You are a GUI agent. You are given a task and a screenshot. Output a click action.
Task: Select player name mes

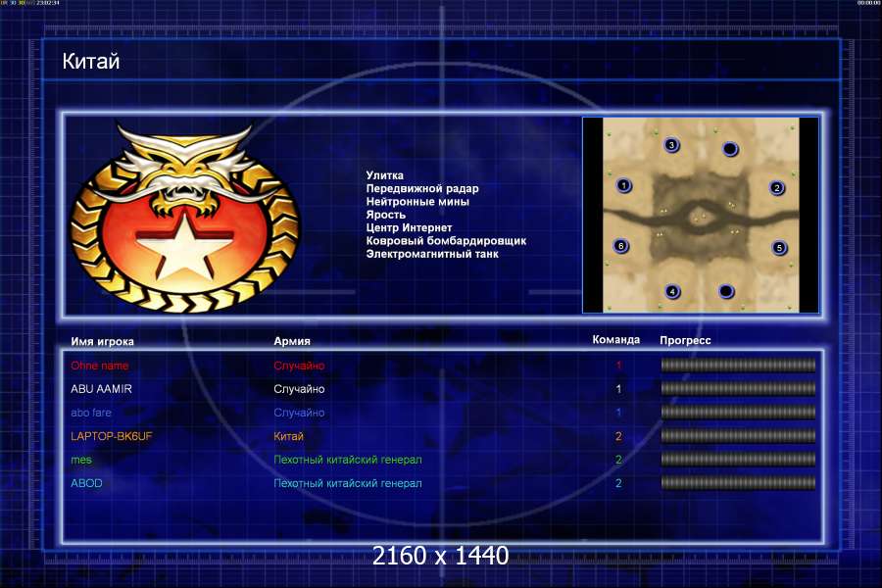(81, 460)
